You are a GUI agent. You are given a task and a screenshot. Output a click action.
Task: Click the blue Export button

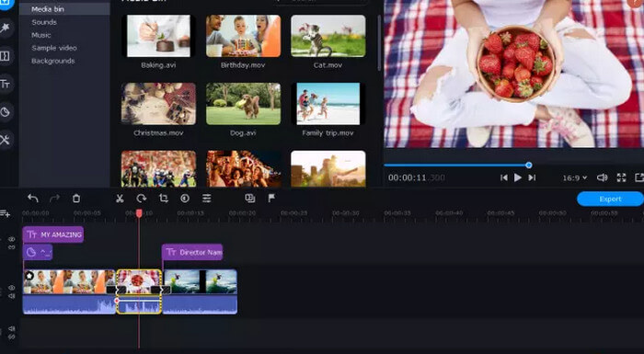pos(610,199)
